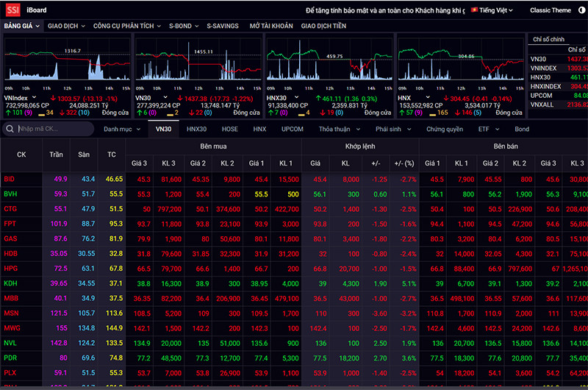Image resolution: width=588 pixels, height=390 pixels.
Task: Click the Vietnamese flag language icon
Action: (475, 10)
